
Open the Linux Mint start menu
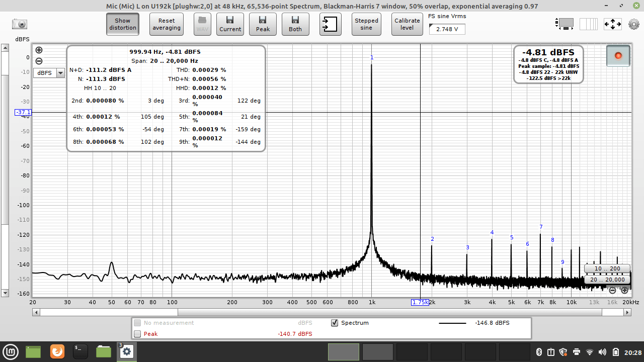(x=11, y=351)
